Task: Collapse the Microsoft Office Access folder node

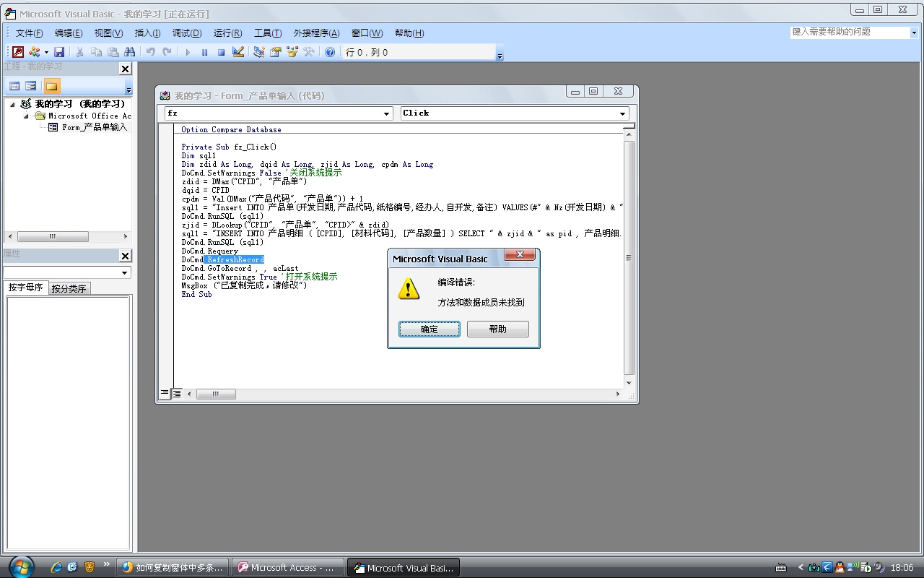Action: pos(27,116)
